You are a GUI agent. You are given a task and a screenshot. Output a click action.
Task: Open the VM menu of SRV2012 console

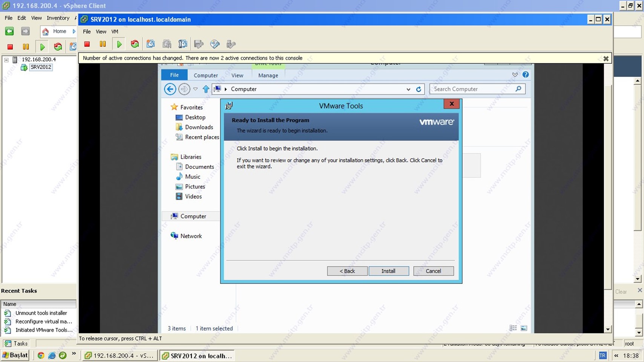coord(115,32)
